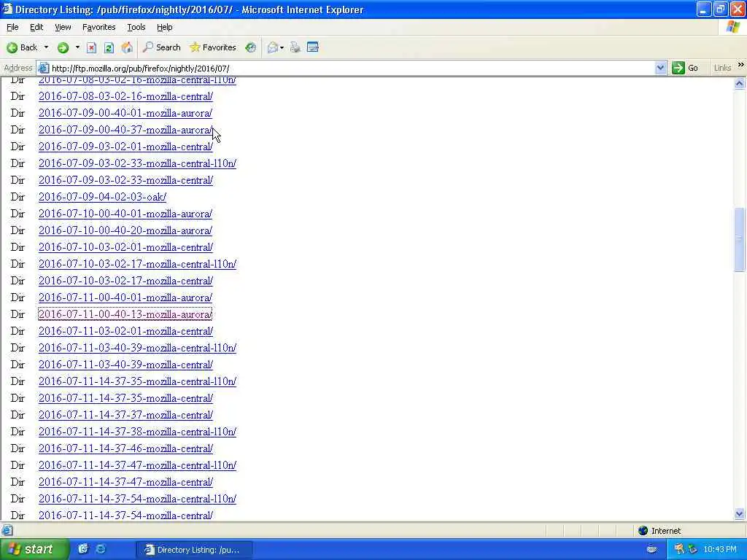The height and width of the screenshot is (560, 747).
Task: Click Show Desktop Quick Launch icon
Action: 83,549
